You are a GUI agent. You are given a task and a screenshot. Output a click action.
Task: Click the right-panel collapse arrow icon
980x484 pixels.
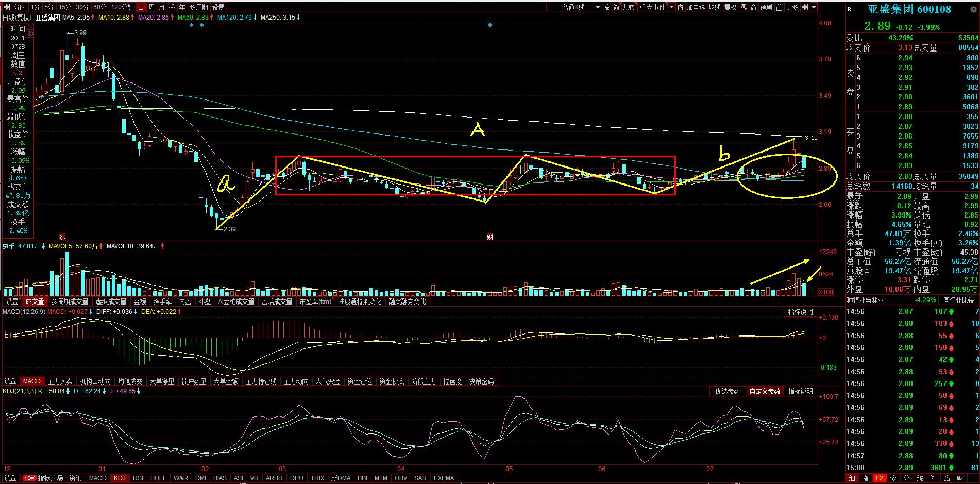[805, 7]
